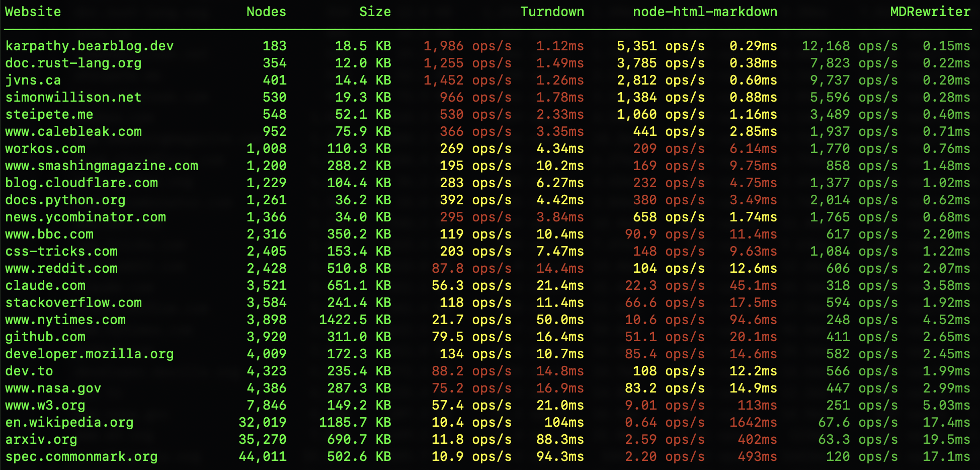The image size is (980, 470).
Task: Open the doc.rust-lang.org link
Action: pos(73,63)
